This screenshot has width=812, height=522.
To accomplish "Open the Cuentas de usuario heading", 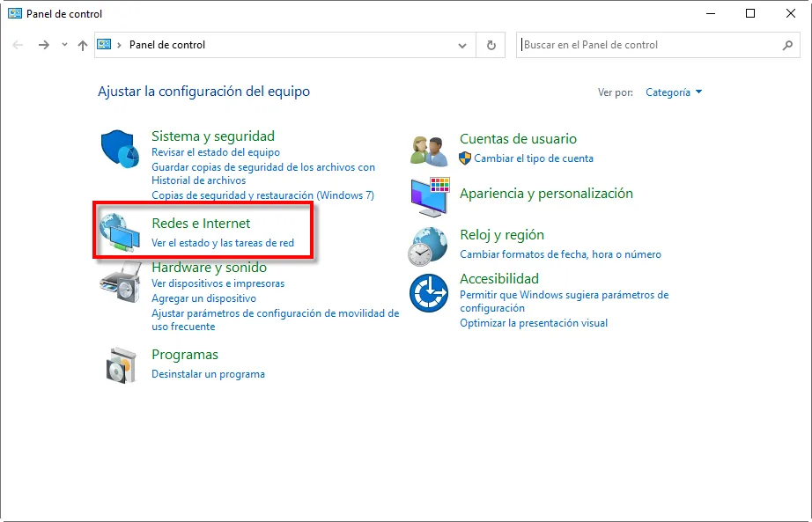I will [x=518, y=139].
